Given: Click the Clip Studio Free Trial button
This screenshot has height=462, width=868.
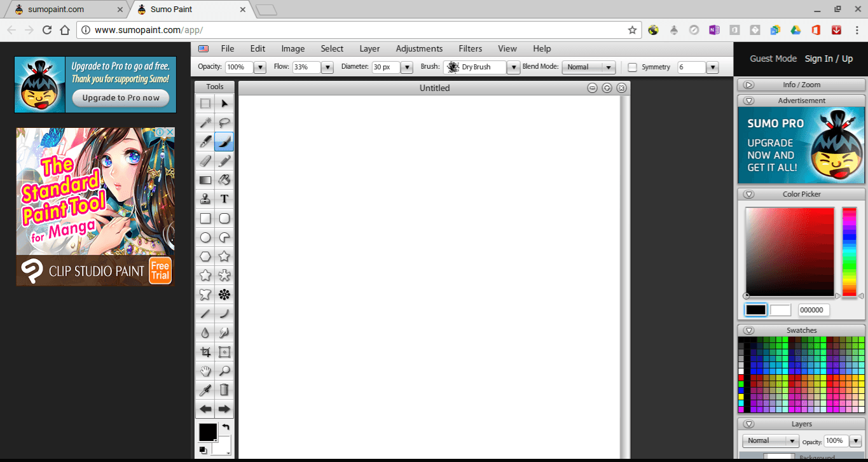Looking at the screenshot, I should [160, 270].
